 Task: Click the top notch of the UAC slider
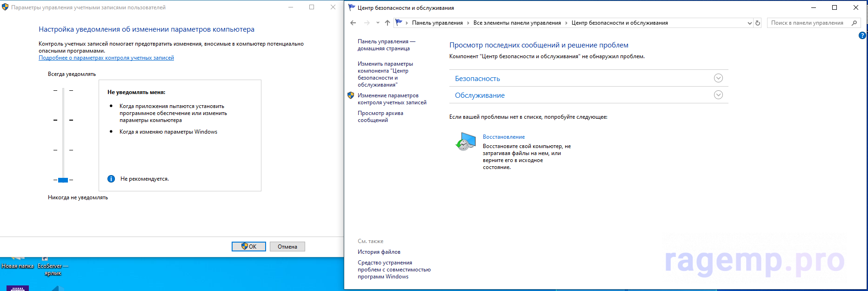[x=63, y=90]
